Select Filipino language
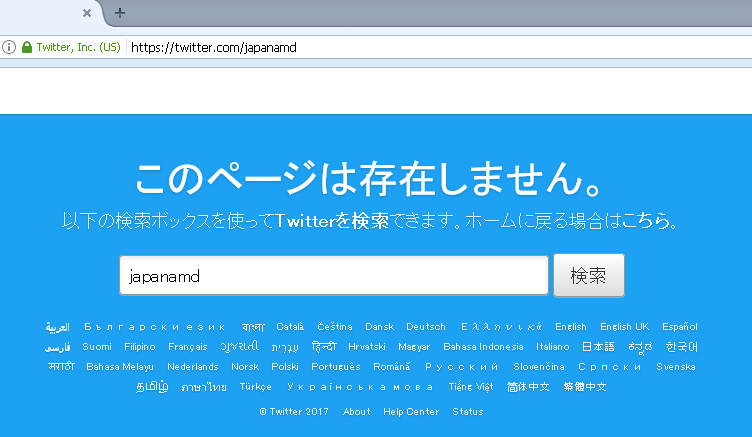752x437 pixels. pos(140,346)
